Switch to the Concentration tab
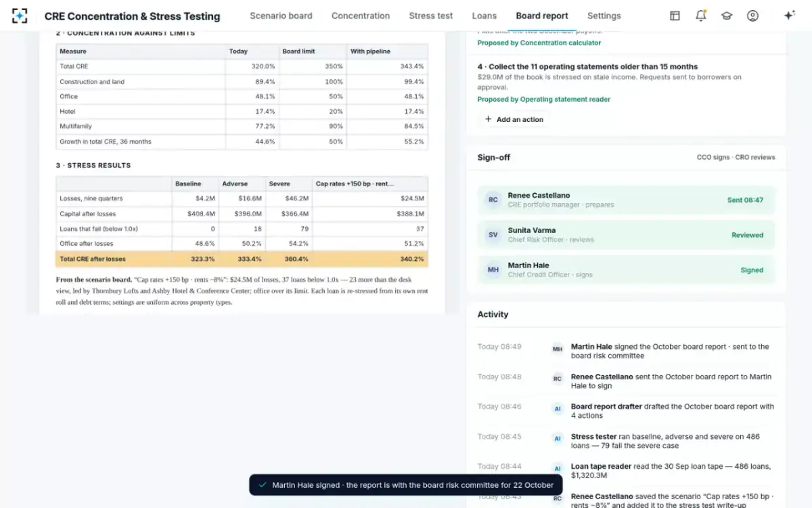Screen dimensions: 812x508 click(361, 16)
